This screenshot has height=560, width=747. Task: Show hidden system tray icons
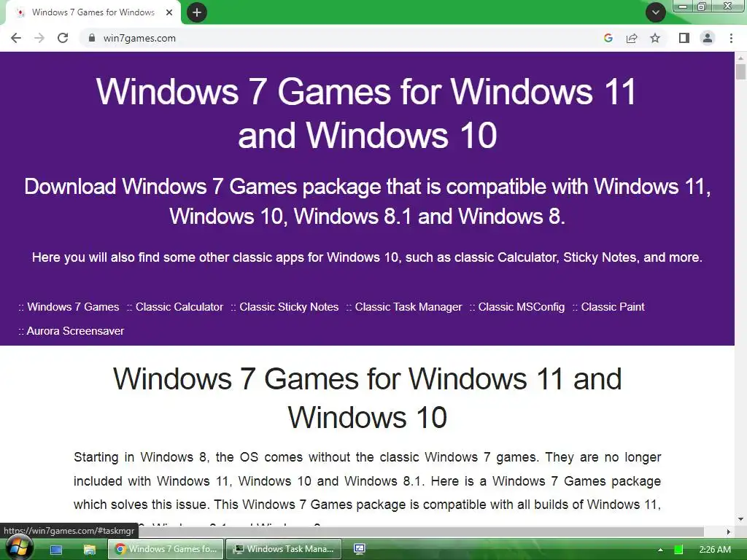[x=660, y=550]
